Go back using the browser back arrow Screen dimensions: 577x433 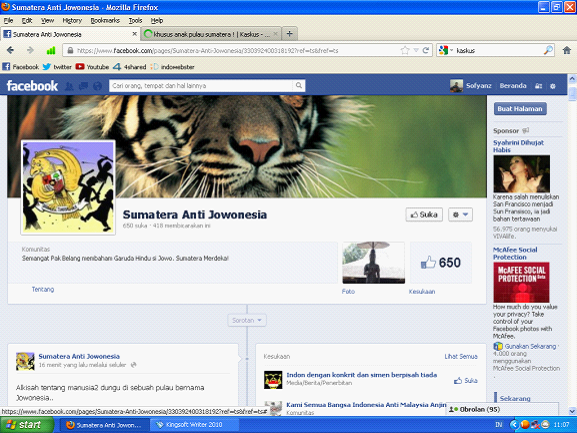click(x=10, y=50)
